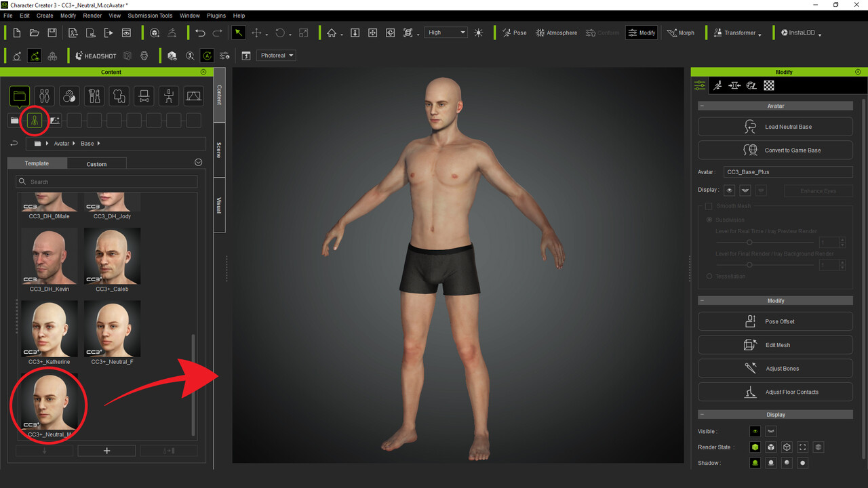This screenshot has height=488, width=868.
Task: Click the Real Time Preview Render level slider
Action: 766,242
